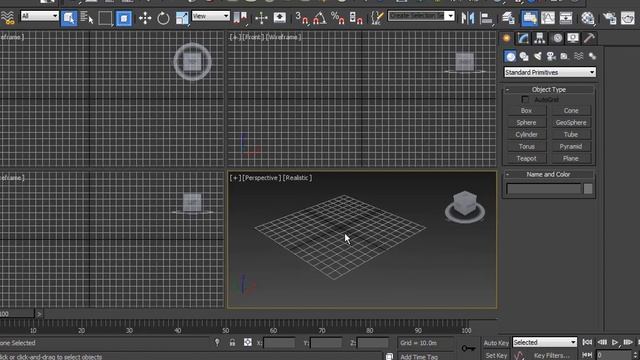Open the Layer Manager
Image resolution: width=640 pixels, height=360 pixels.
(x=508, y=18)
